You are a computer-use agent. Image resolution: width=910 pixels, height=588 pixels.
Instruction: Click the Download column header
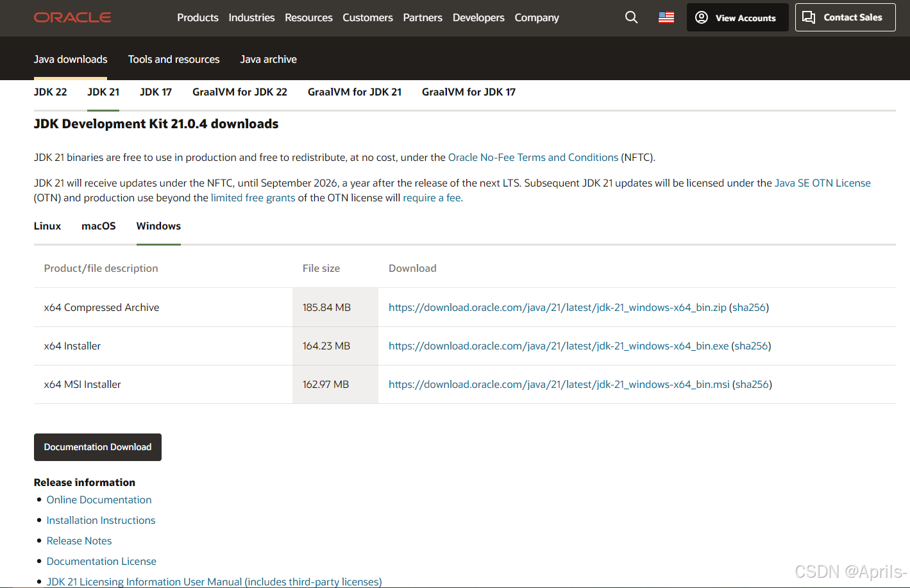coord(412,268)
